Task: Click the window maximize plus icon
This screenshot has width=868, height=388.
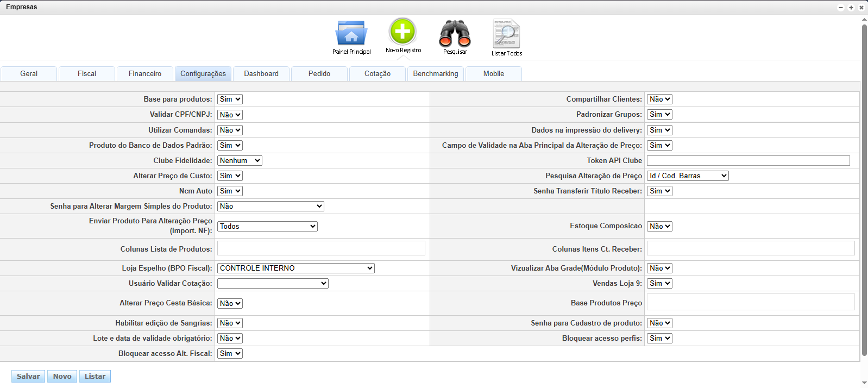Action: pos(851,8)
